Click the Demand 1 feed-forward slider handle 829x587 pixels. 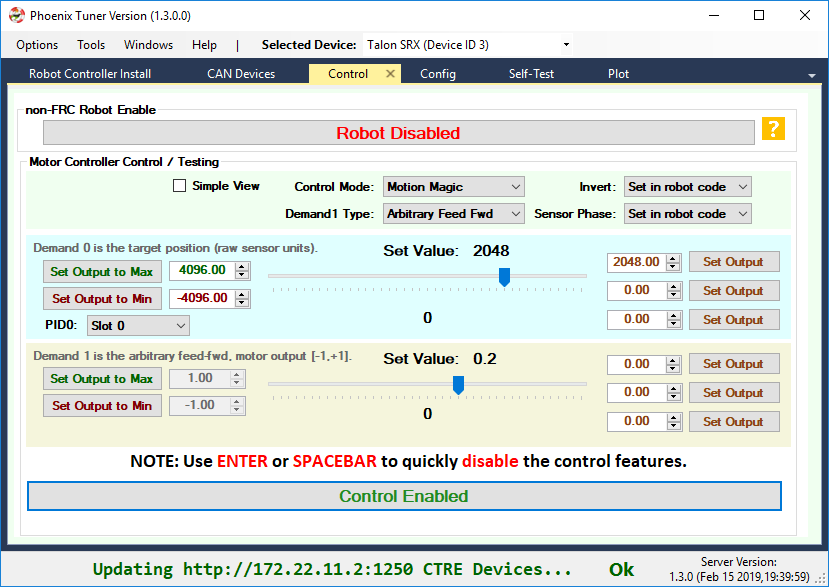point(458,386)
